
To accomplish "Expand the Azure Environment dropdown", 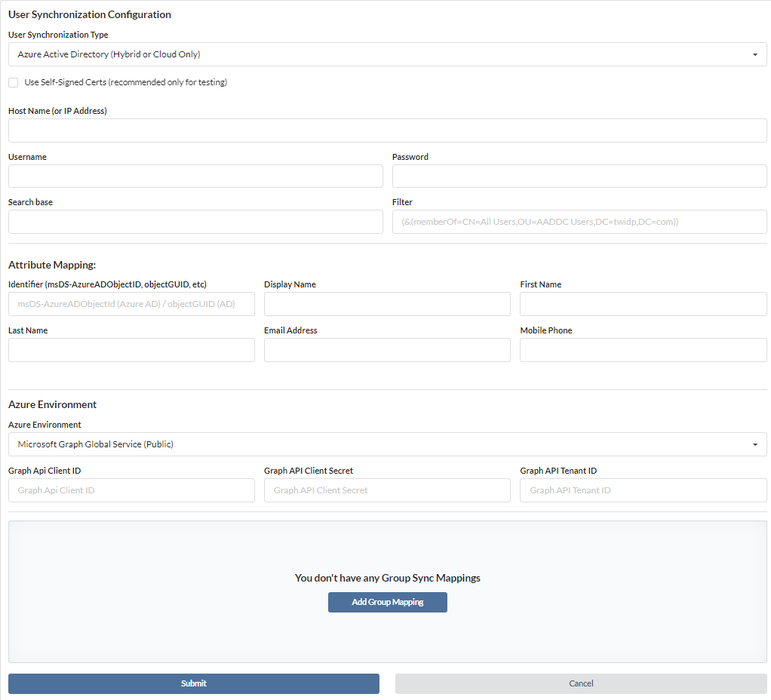I will [388, 444].
